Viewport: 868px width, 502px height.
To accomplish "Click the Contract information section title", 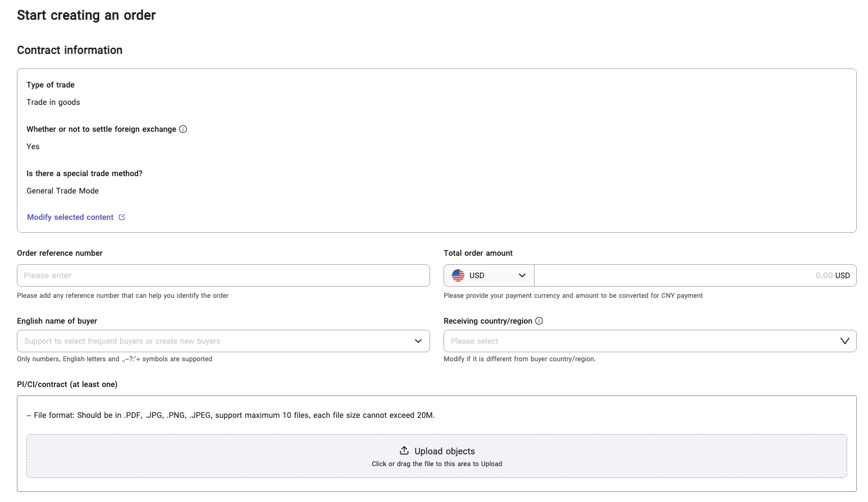I will coord(70,50).
